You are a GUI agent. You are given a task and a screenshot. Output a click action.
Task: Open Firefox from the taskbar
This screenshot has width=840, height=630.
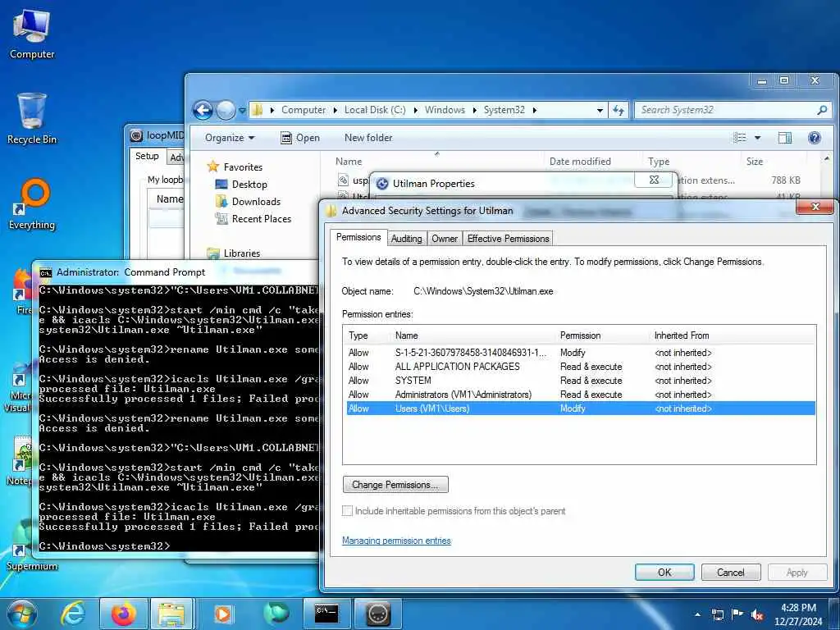(x=123, y=614)
